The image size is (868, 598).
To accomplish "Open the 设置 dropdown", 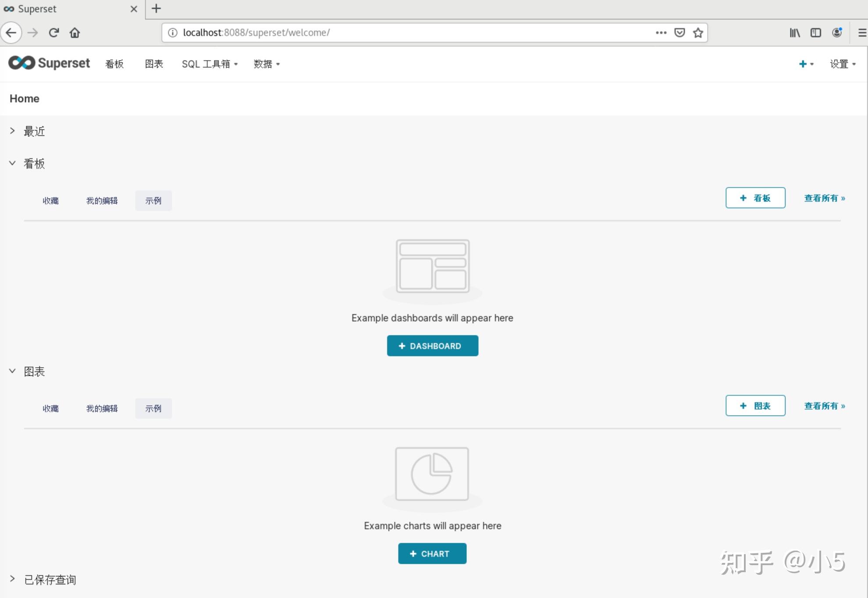I will click(x=843, y=64).
